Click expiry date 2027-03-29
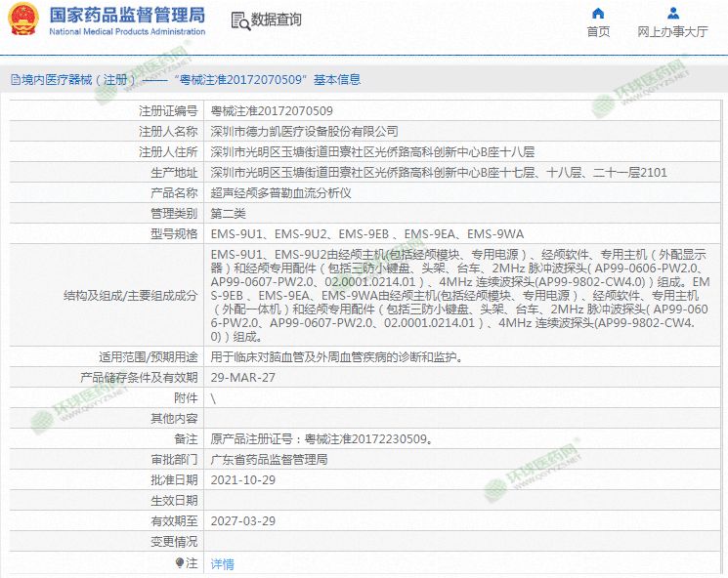This screenshot has height=578, width=728. pyautogui.click(x=242, y=520)
